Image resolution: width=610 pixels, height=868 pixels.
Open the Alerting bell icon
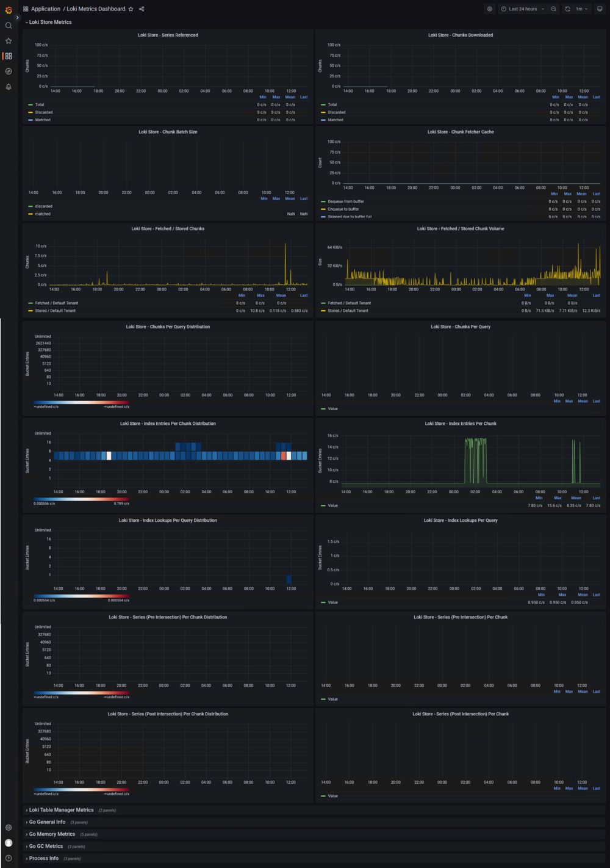[x=9, y=87]
